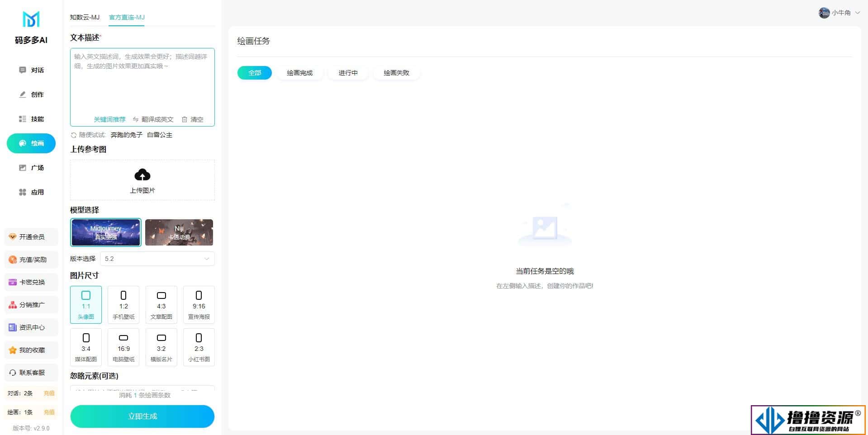This screenshot has width=868, height=435.
Task: Select 9:16 宣传海报 image size
Action: coord(199,305)
